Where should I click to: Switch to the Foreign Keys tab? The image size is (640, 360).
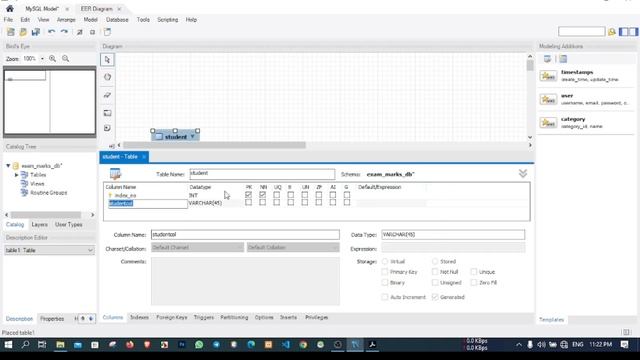click(171, 317)
